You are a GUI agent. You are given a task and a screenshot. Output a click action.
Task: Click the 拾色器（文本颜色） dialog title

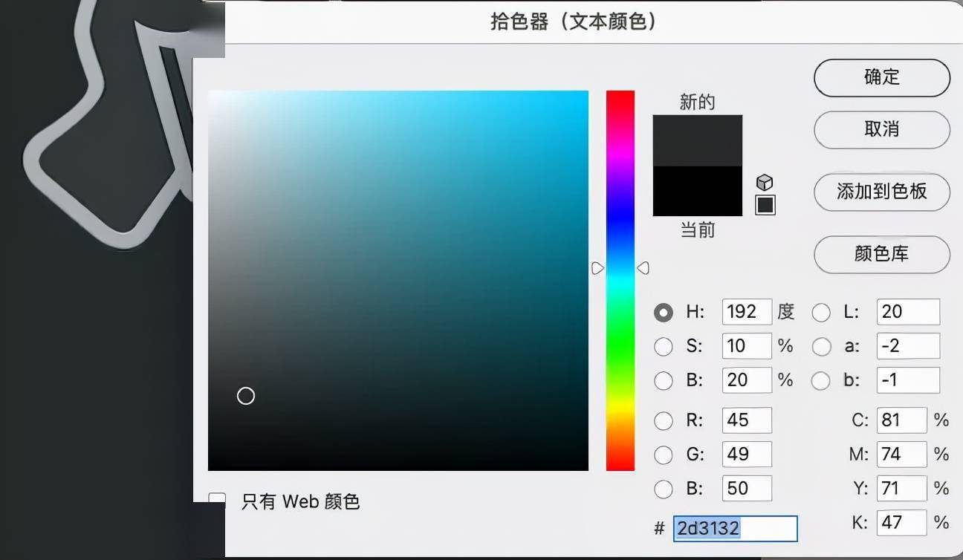coord(574,22)
